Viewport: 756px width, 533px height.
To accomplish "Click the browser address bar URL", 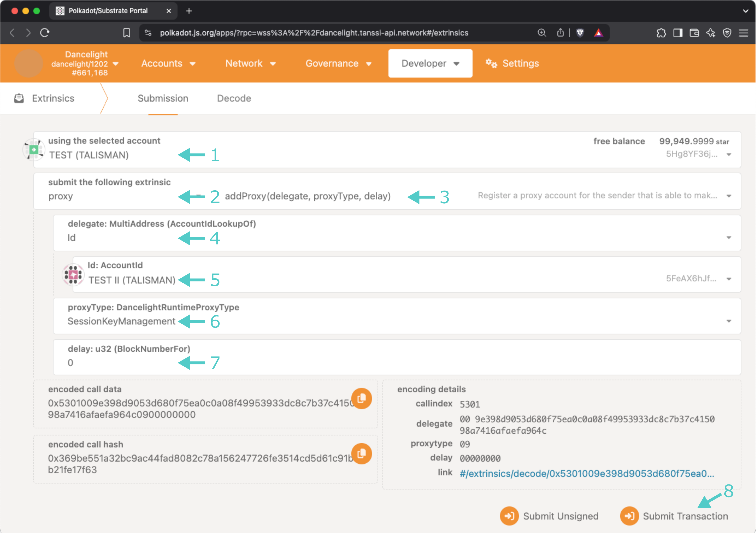I will 314,33.
